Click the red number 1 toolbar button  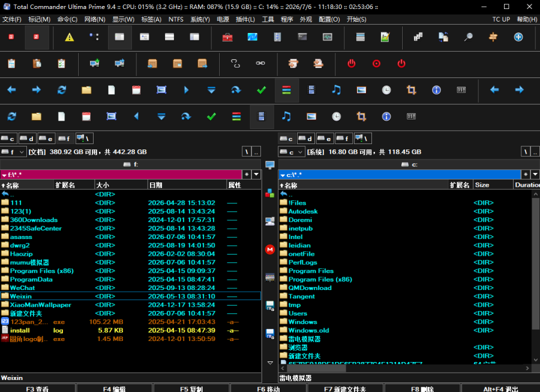pos(11,37)
